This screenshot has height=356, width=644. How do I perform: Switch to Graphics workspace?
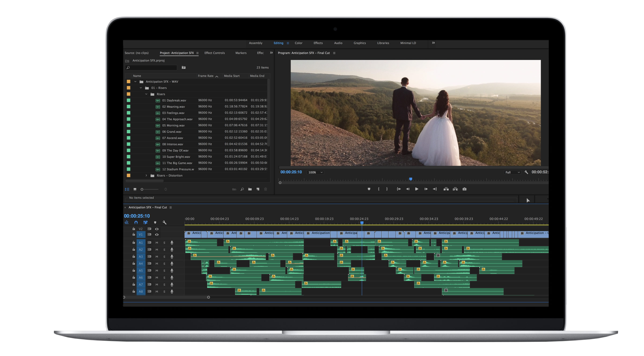[x=360, y=43]
